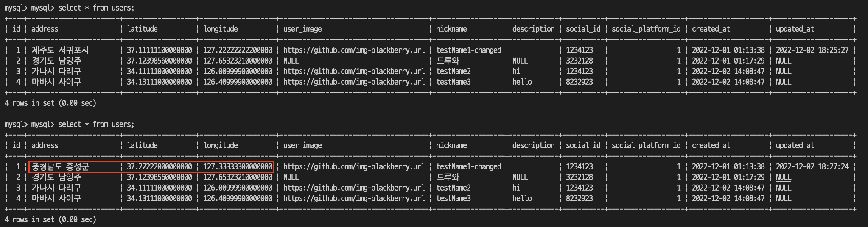Click the highlighted latitude 37.22222000000000
Screen dimensions: 868x227
159,166
